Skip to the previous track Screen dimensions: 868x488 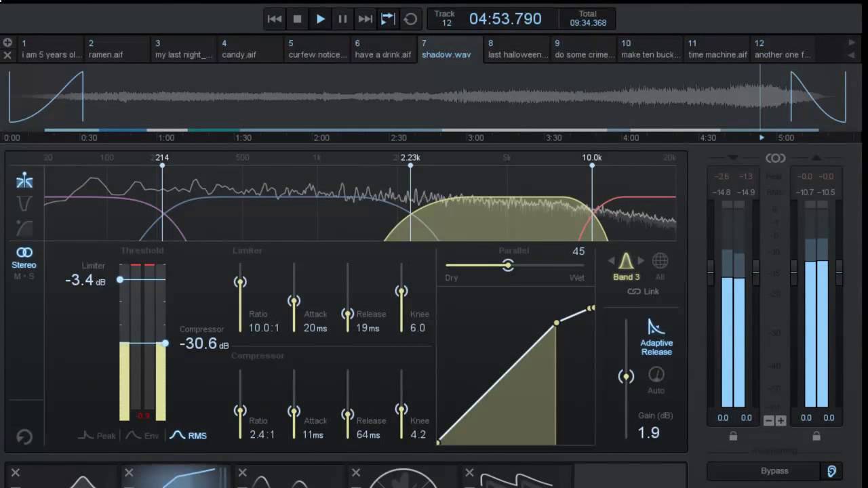point(275,19)
